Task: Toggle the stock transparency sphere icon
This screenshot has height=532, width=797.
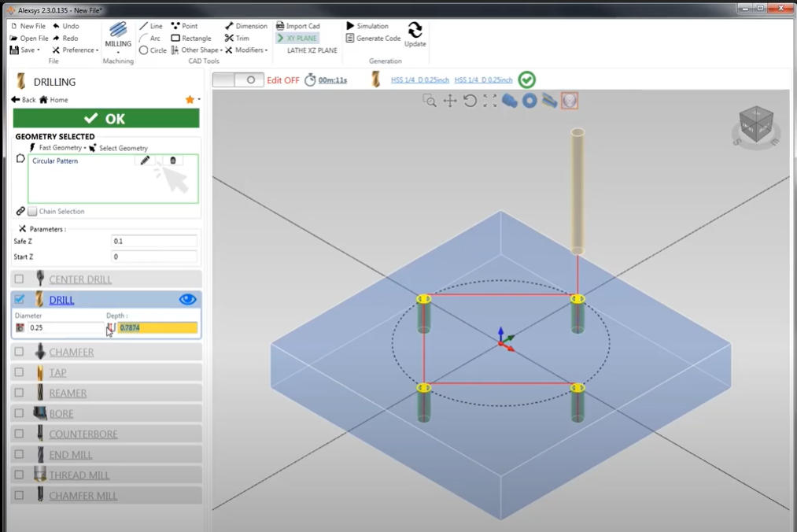Action: [x=570, y=101]
